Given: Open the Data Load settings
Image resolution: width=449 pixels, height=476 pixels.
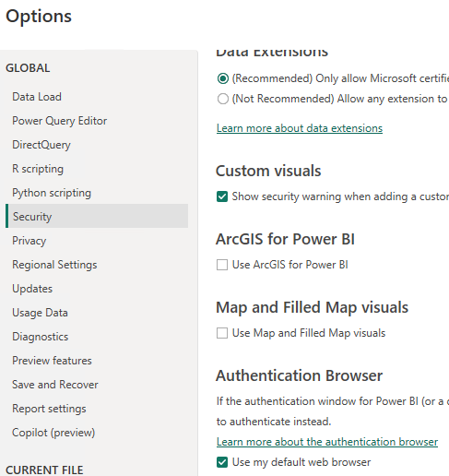Looking at the screenshot, I should pyautogui.click(x=37, y=97).
